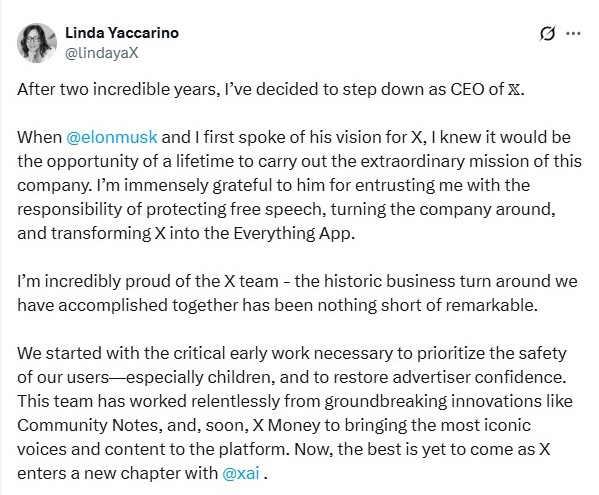Click the words 'Everything App' in the post
Viewport: 599px width, 495px height.
[292, 233]
